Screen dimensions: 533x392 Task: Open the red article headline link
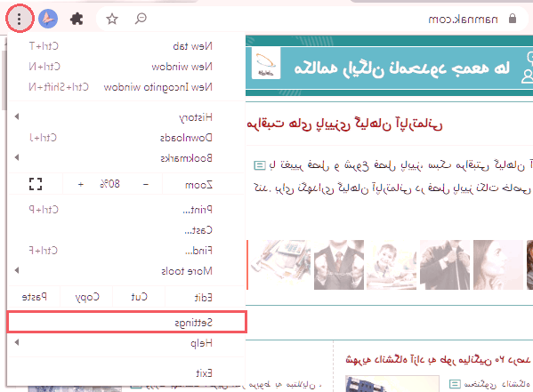(344, 124)
